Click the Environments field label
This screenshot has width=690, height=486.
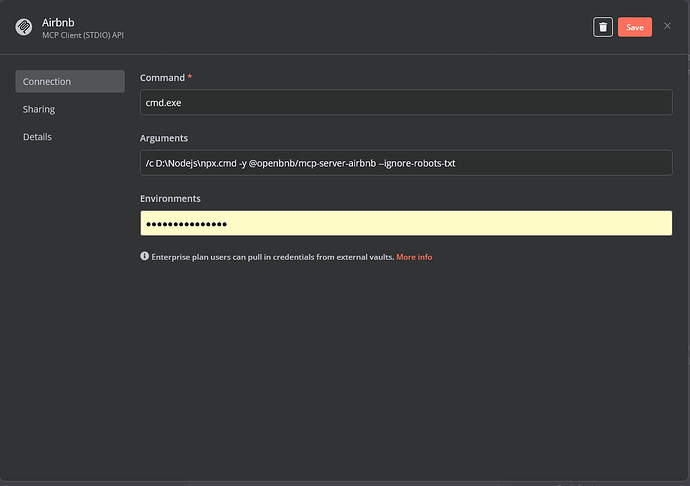(x=170, y=199)
